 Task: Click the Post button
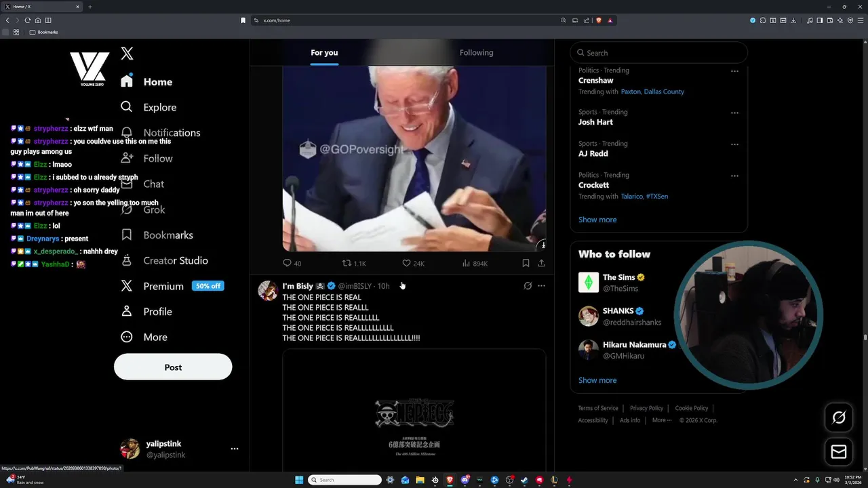pyautogui.click(x=173, y=367)
